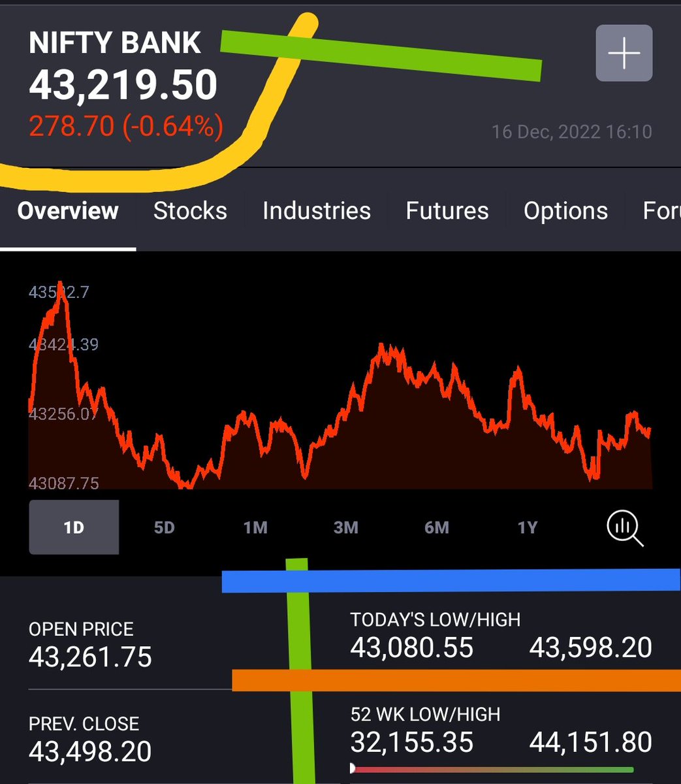681x784 pixels.
Task: Select the 1D timeframe button
Action: pos(73,527)
